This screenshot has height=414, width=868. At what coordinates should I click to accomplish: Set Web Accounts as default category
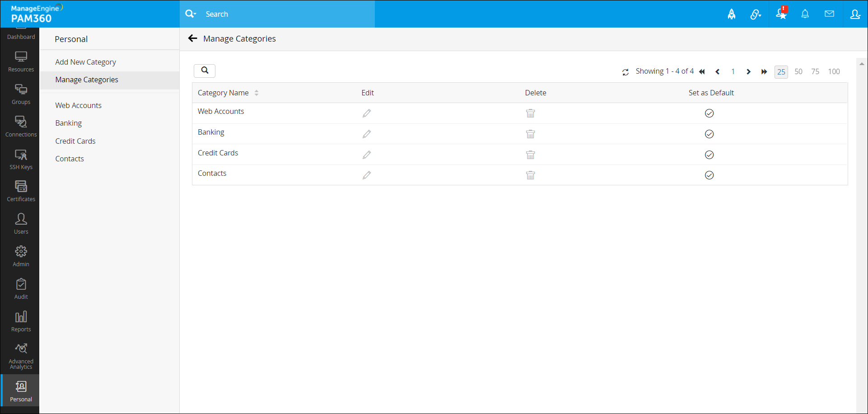[x=709, y=113]
